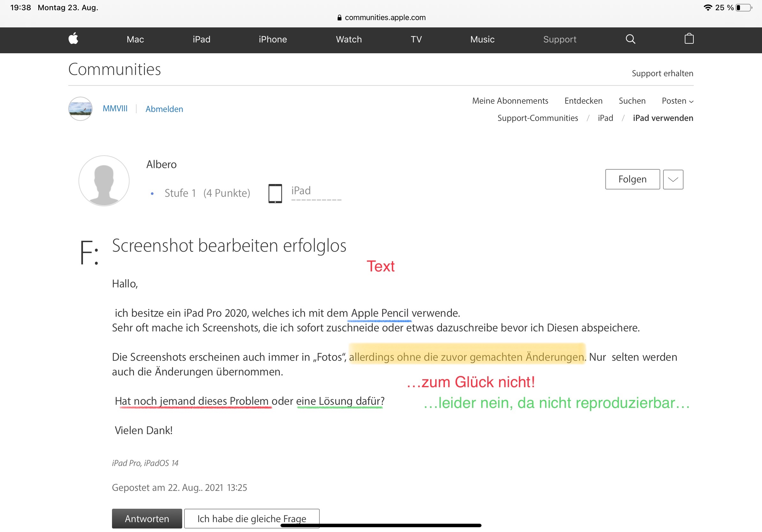Tap the lock icon in address bar
Screen dimensions: 762x532
coord(339,18)
